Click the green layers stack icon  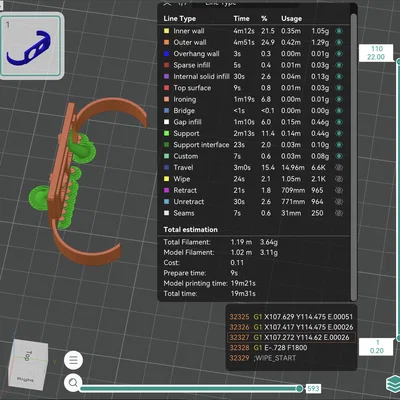(393, 384)
